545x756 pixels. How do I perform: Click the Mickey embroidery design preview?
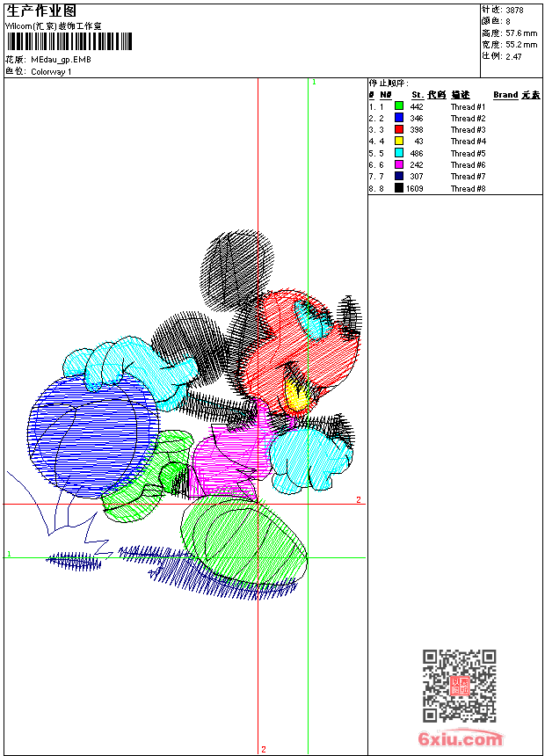click(185, 415)
